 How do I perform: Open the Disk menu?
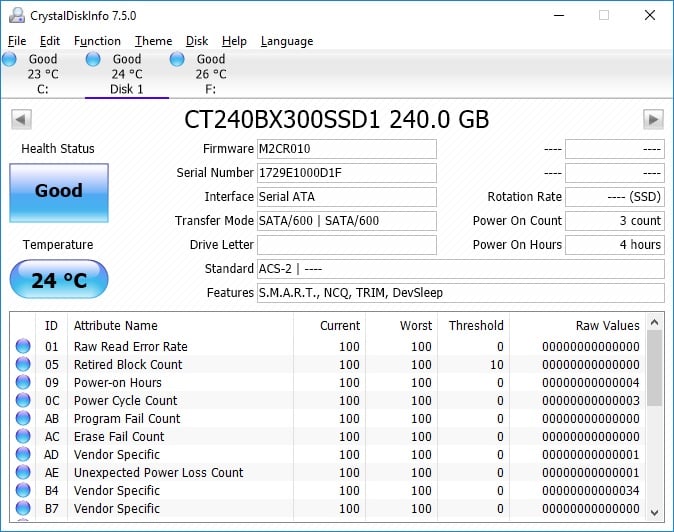(197, 41)
